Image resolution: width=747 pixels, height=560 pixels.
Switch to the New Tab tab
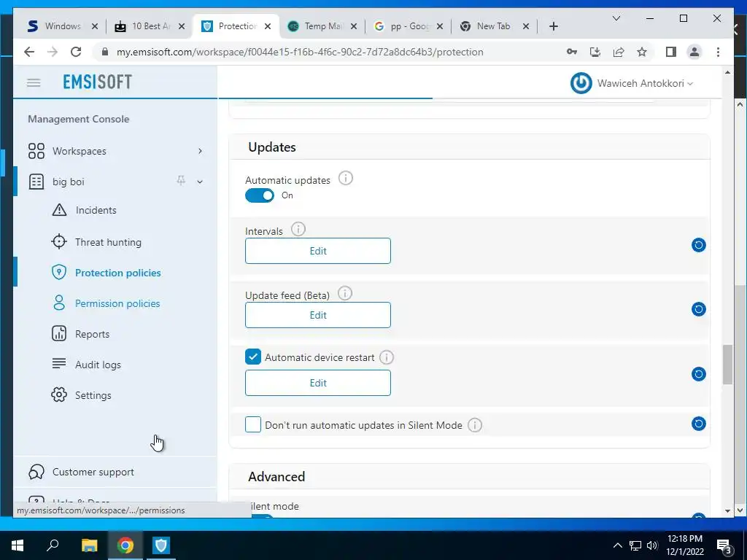pyautogui.click(x=494, y=26)
